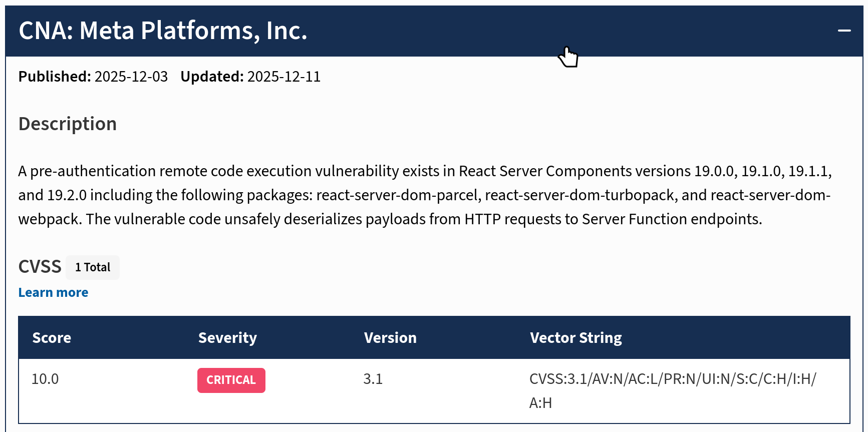Click the Description section heading
Viewport: 868px width, 432px height.
coord(68,124)
